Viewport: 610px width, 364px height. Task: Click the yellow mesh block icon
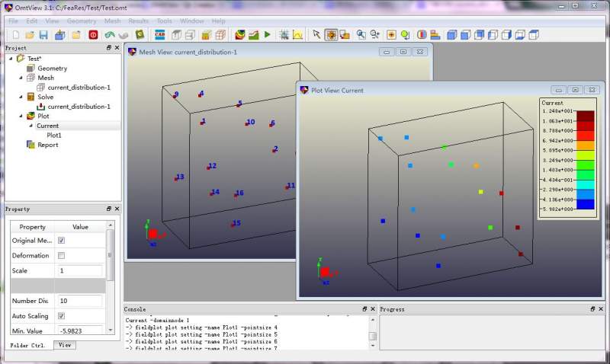[x=206, y=35]
